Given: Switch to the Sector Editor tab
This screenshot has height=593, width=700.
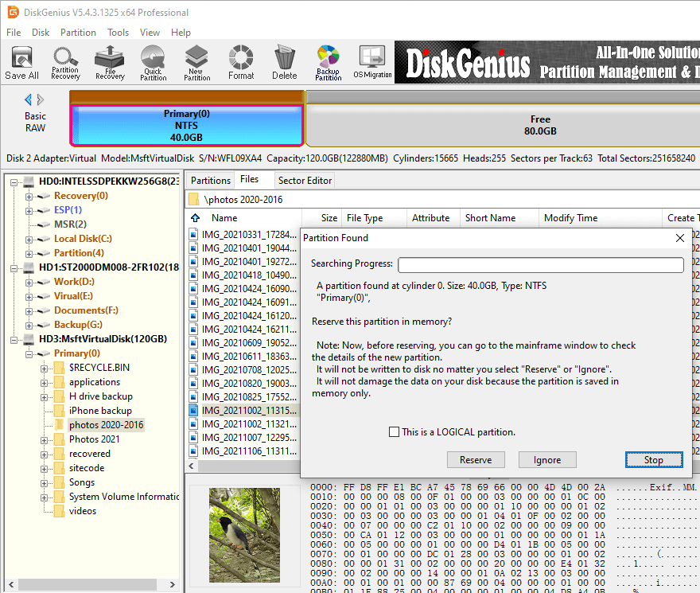Looking at the screenshot, I should (x=305, y=181).
